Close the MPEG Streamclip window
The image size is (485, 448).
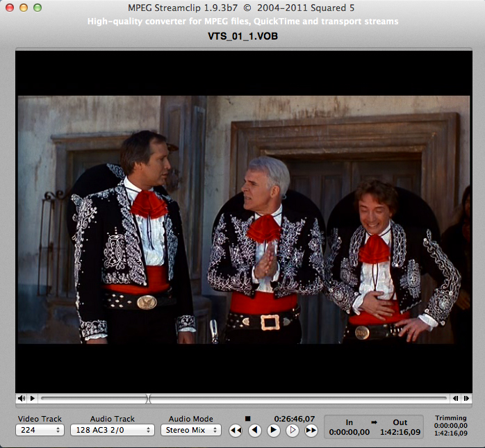tap(10, 8)
